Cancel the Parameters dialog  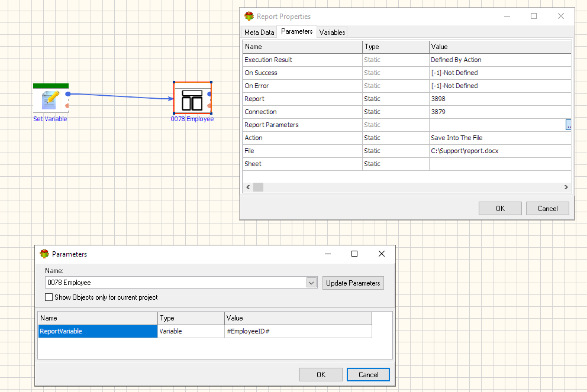pyautogui.click(x=369, y=375)
